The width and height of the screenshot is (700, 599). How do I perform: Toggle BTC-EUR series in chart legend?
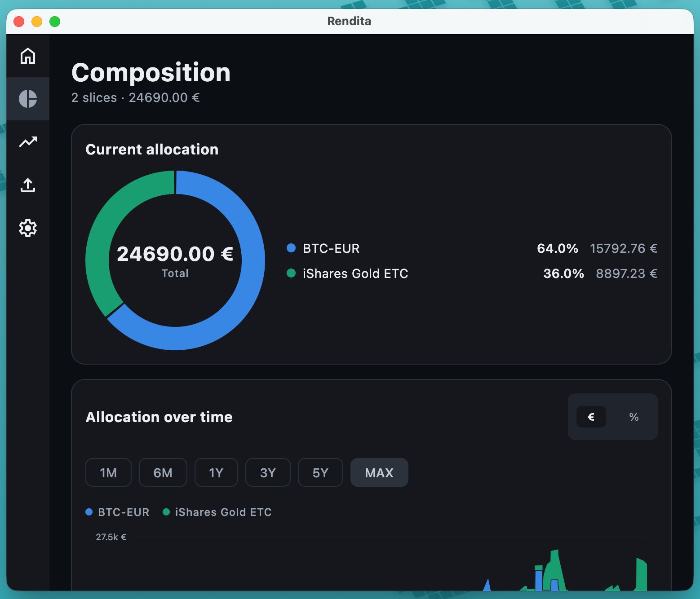[117, 512]
